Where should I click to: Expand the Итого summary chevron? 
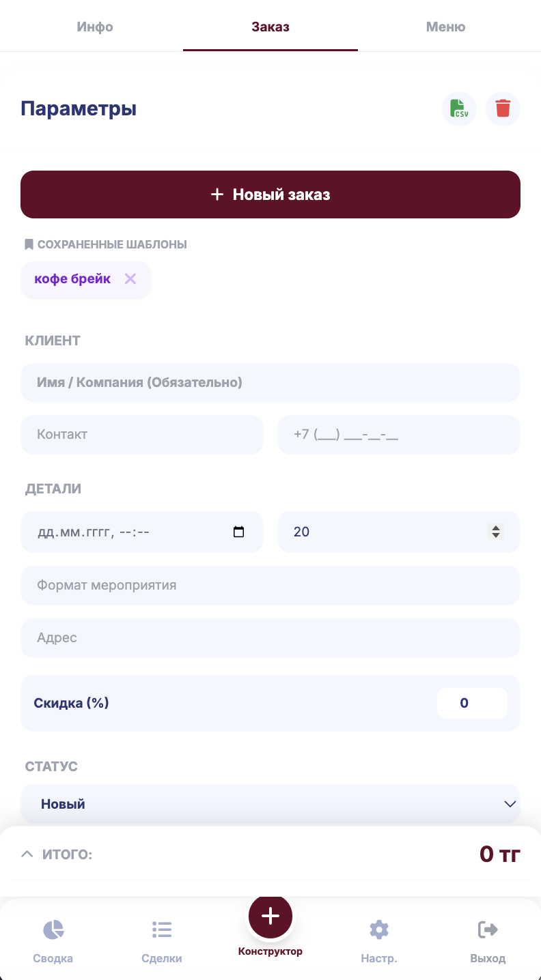click(27, 854)
